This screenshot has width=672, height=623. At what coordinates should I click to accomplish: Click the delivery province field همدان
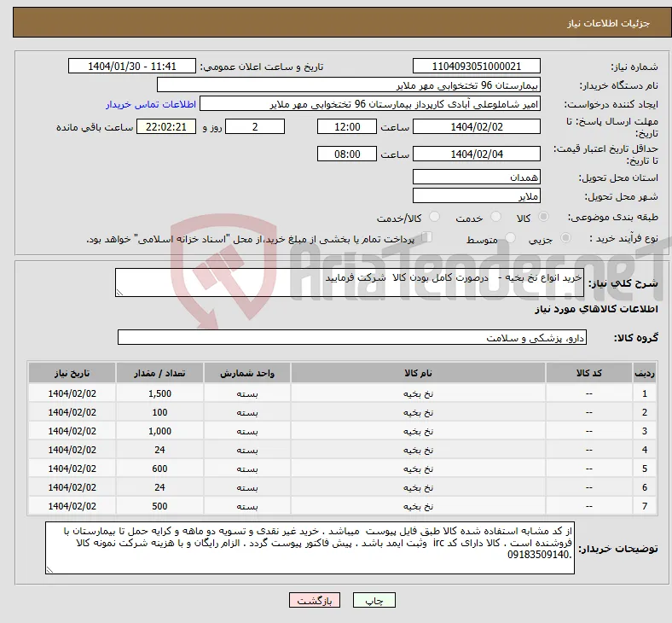[476, 177]
